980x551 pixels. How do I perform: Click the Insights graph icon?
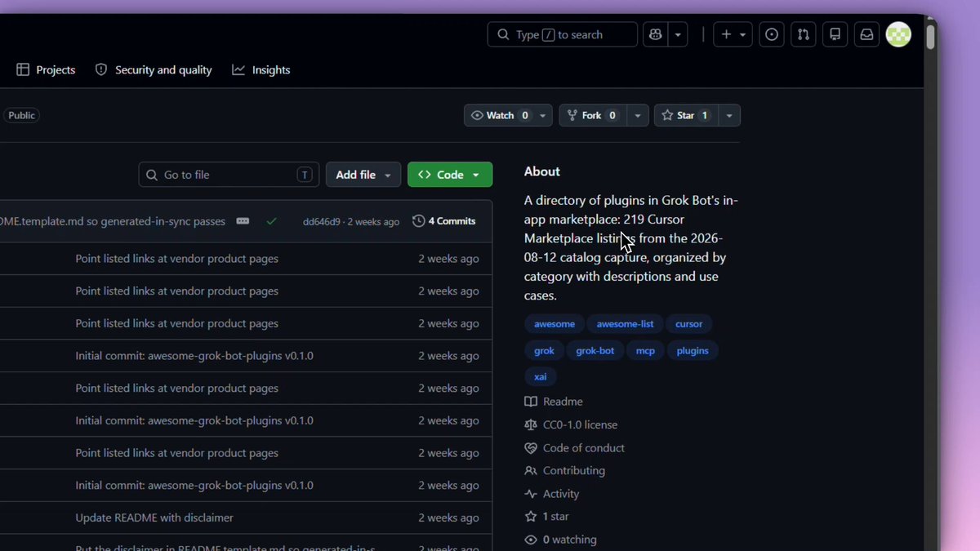(238, 70)
